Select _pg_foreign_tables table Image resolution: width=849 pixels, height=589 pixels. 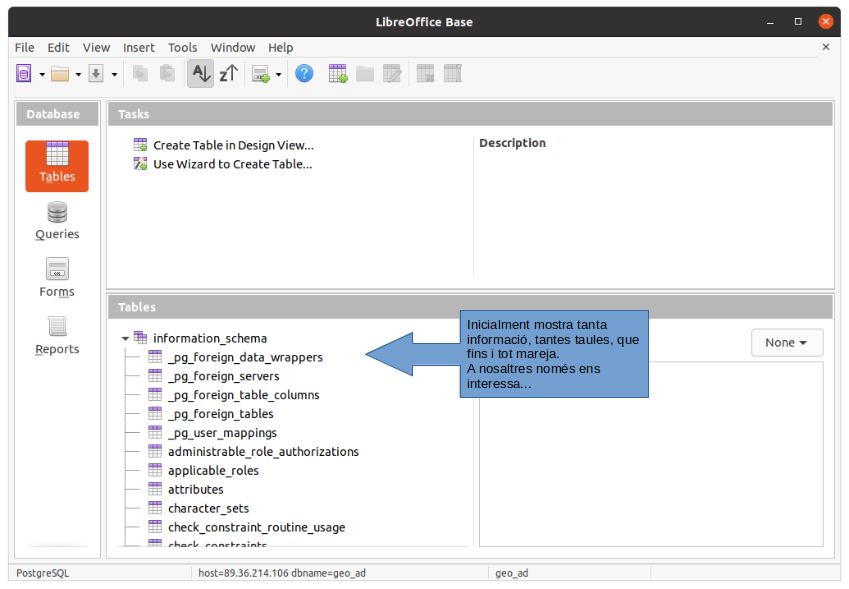coord(221,414)
